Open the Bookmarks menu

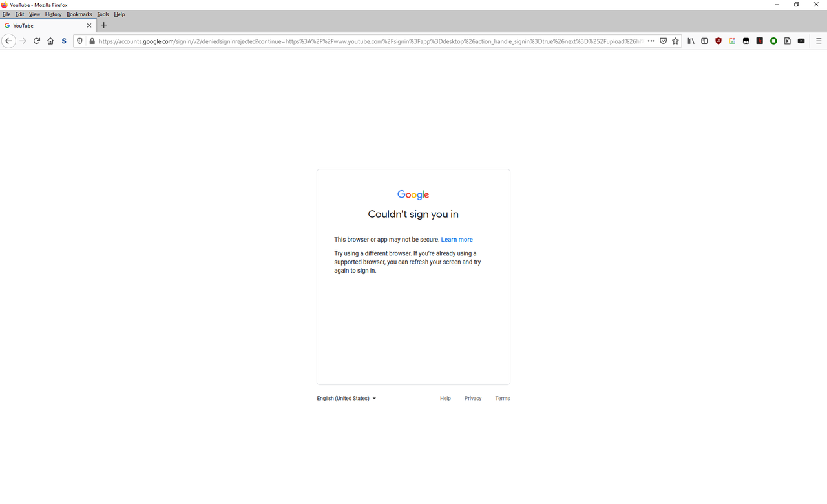[x=79, y=14]
